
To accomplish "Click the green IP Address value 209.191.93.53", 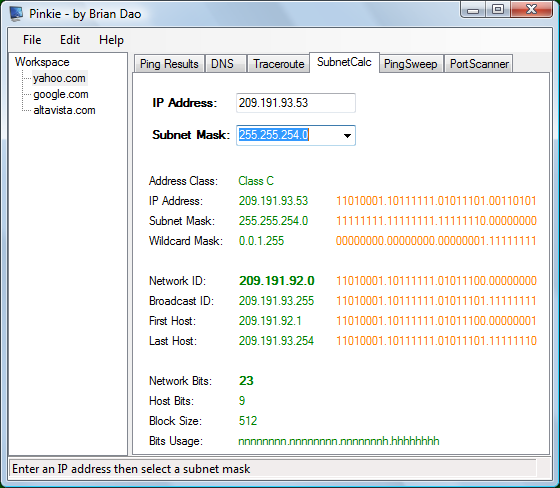I will pyautogui.click(x=273, y=201).
